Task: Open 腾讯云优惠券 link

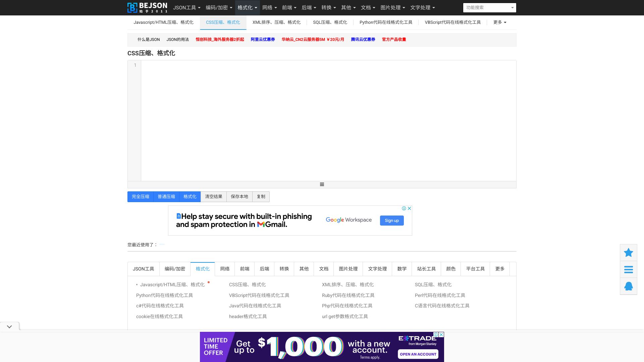Action: click(363, 39)
